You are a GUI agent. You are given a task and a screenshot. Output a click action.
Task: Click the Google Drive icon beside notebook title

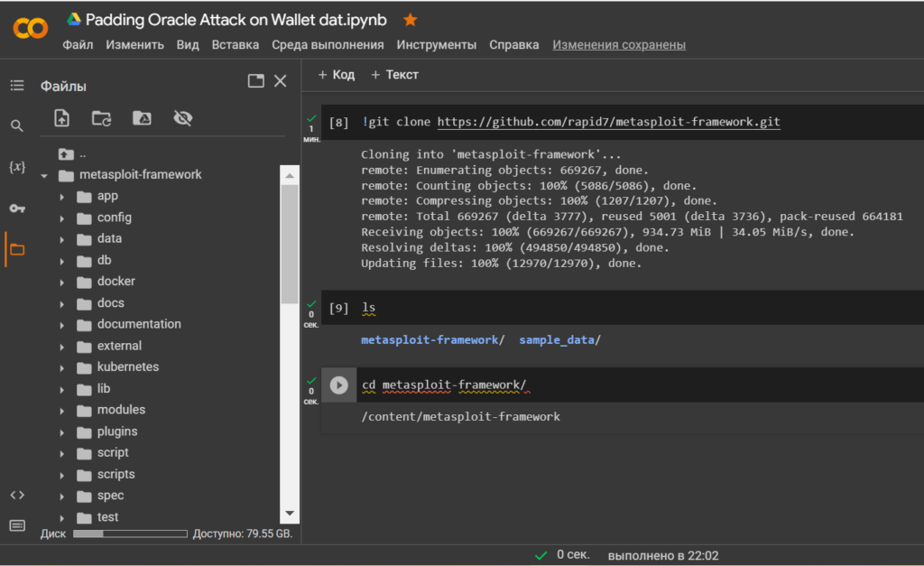click(x=74, y=20)
